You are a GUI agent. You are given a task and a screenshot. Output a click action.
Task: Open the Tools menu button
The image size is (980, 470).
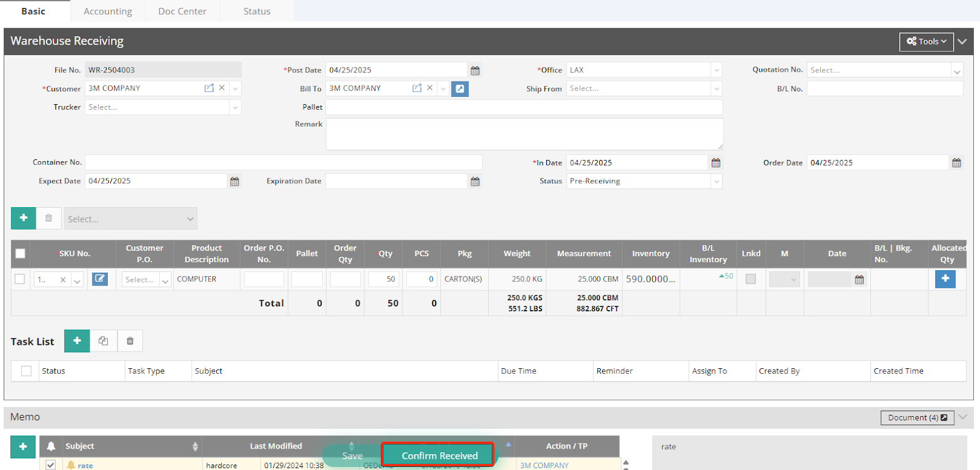926,41
